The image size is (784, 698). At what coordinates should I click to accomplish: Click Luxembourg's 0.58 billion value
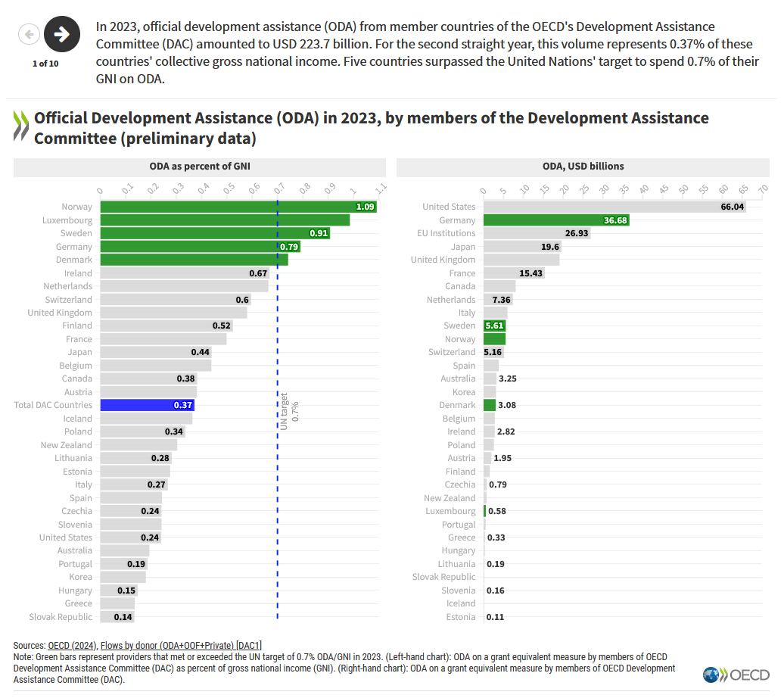tap(497, 511)
